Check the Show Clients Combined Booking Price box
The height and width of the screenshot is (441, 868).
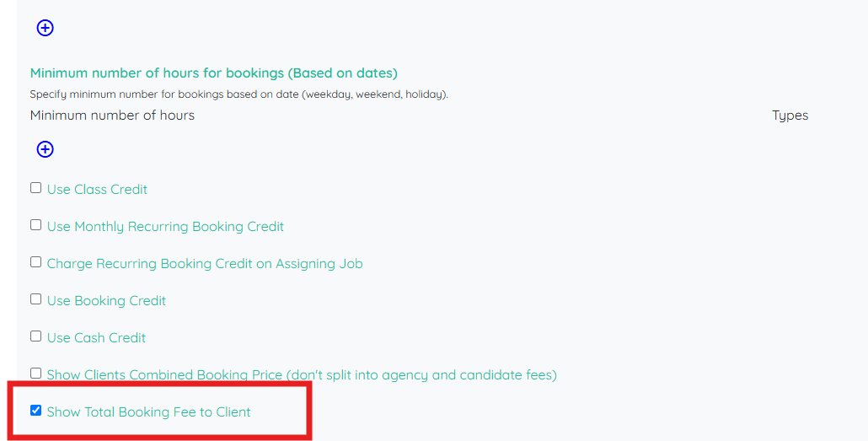pos(36,374)
